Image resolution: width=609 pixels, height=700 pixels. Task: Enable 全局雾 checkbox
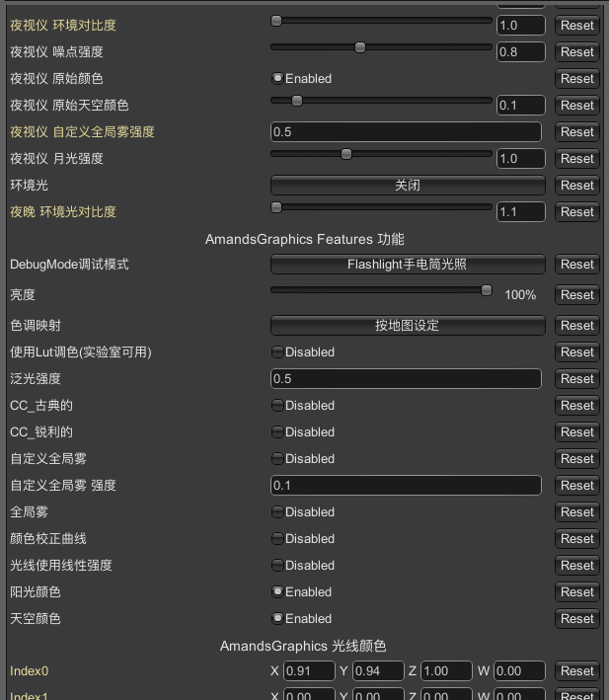(x=277, y=512)
